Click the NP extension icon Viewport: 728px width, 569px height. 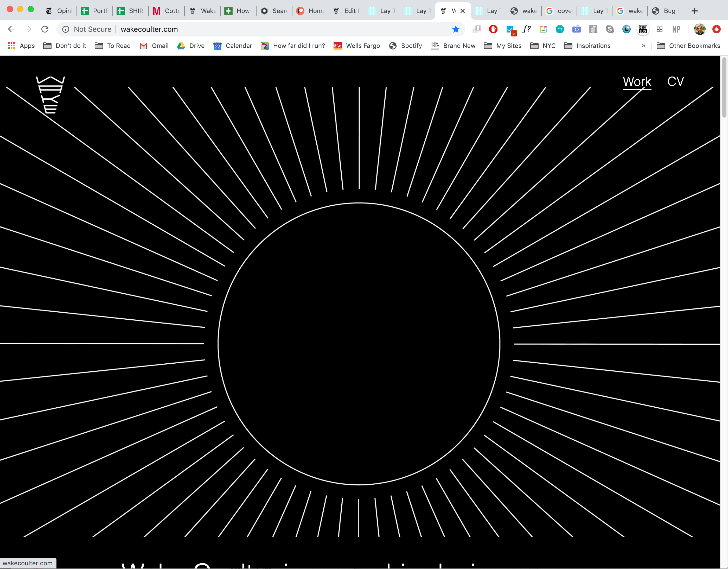coord(676,29)
